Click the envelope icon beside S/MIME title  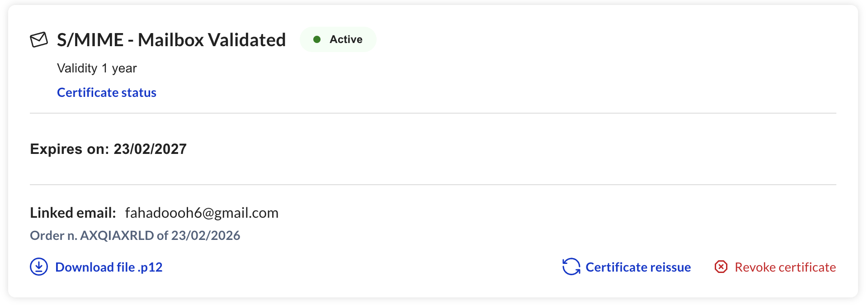[39, 40]
